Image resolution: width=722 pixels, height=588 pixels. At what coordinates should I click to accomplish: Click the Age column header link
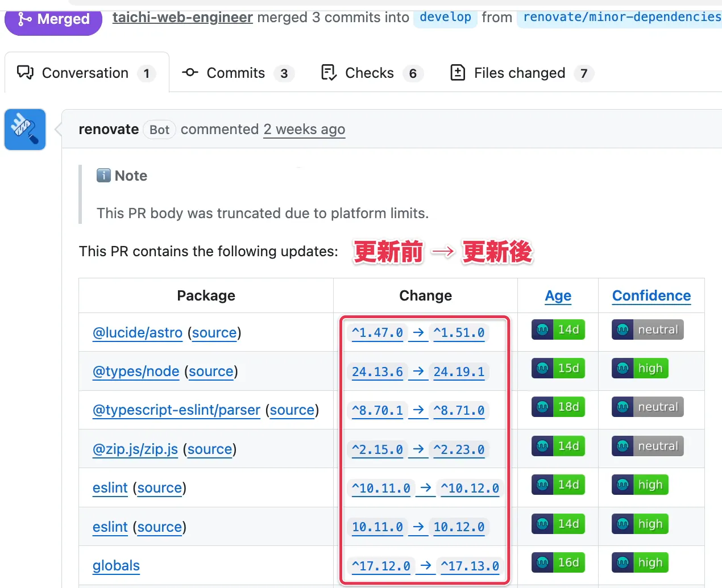pos(558,295)
